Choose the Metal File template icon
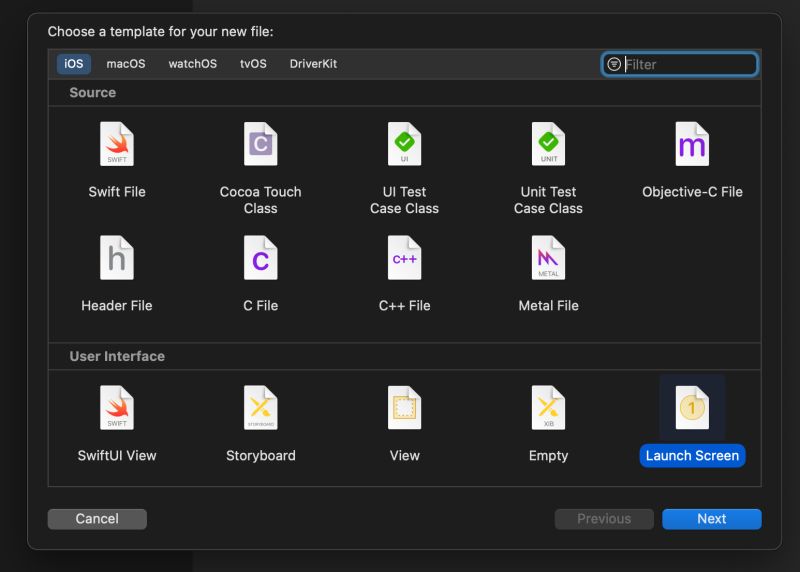 tap(548, 258)
